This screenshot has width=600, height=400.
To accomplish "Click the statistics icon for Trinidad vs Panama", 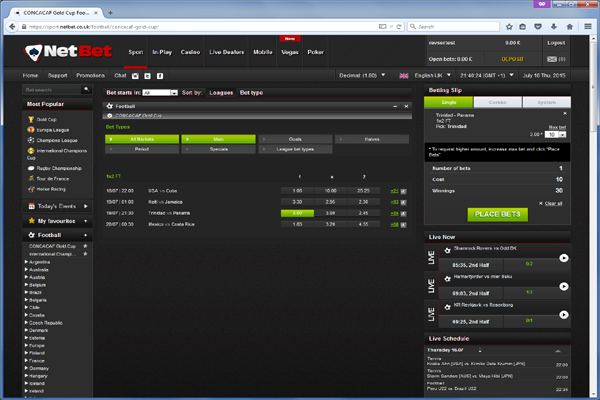I will (x=403, y=214).
